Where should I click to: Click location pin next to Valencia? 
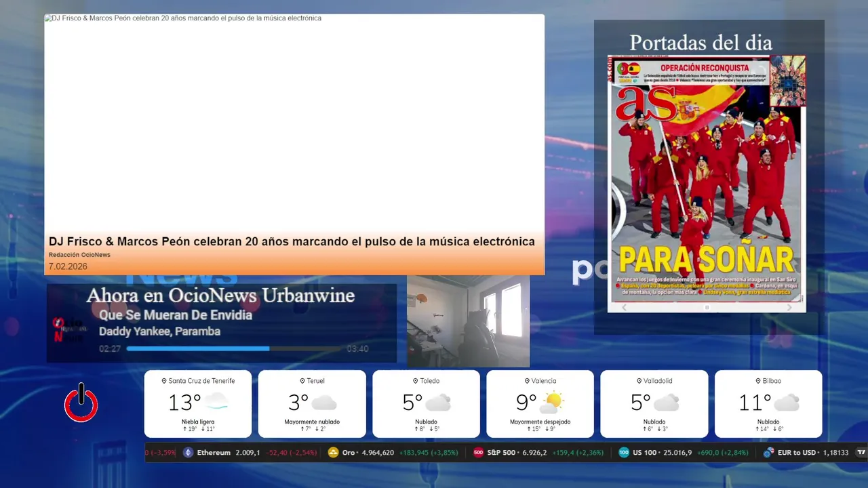point(527,381)
